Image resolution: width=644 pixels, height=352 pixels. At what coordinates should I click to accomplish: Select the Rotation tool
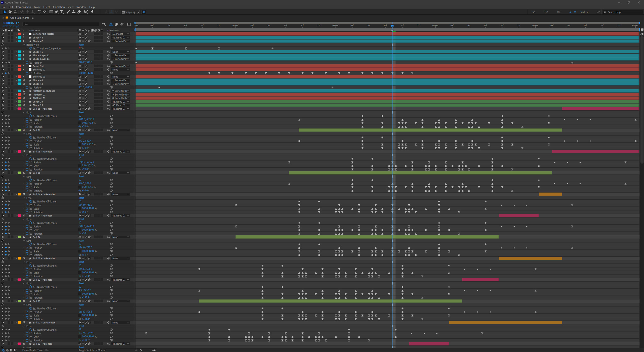pos(39,12)
